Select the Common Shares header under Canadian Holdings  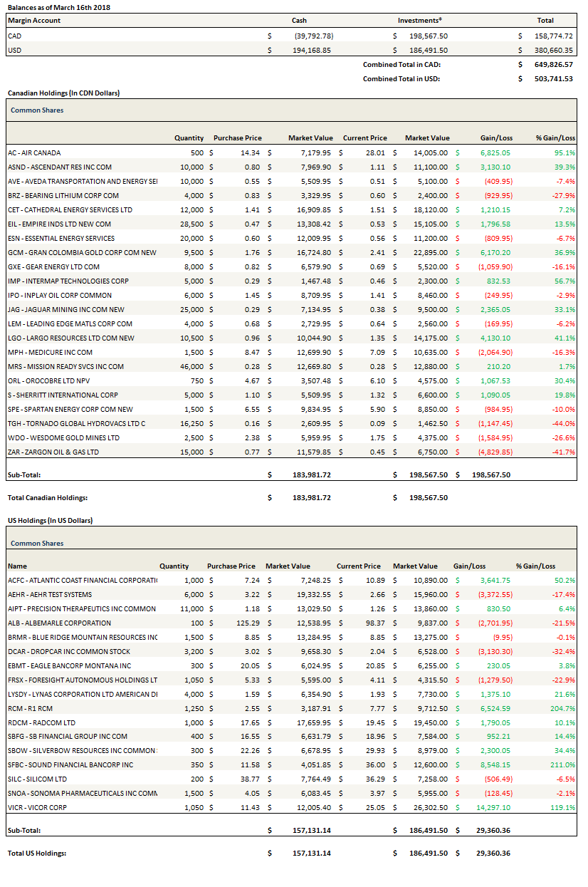(x=37, y=110)
